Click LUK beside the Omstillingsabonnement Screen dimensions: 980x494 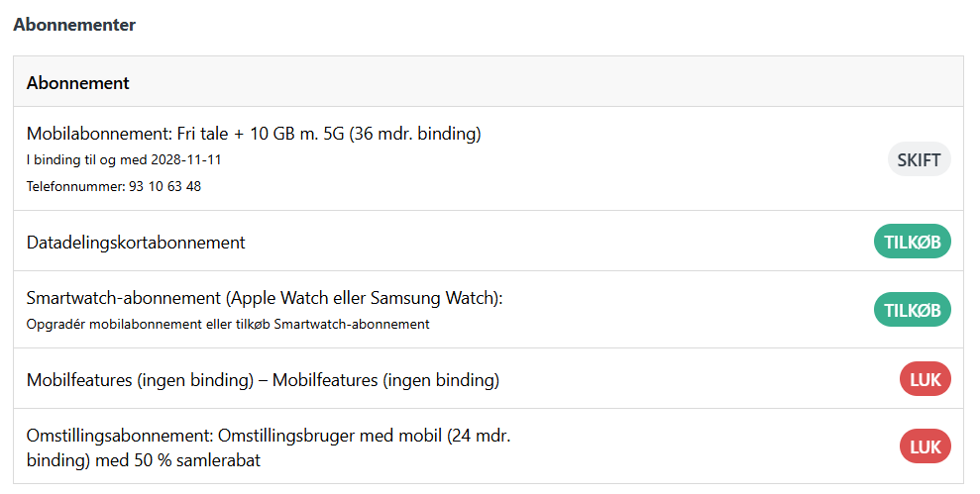pos(925,446)
